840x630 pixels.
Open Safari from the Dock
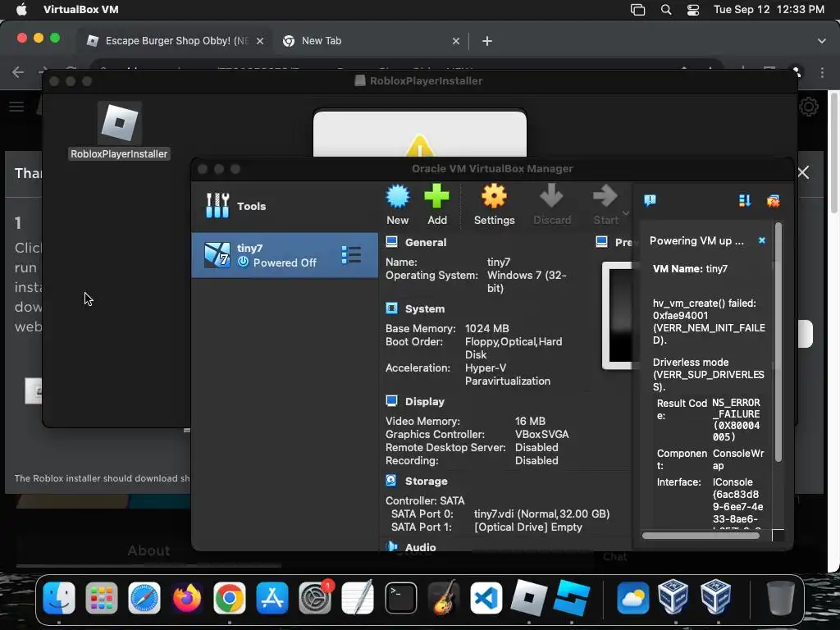point(144,598)
